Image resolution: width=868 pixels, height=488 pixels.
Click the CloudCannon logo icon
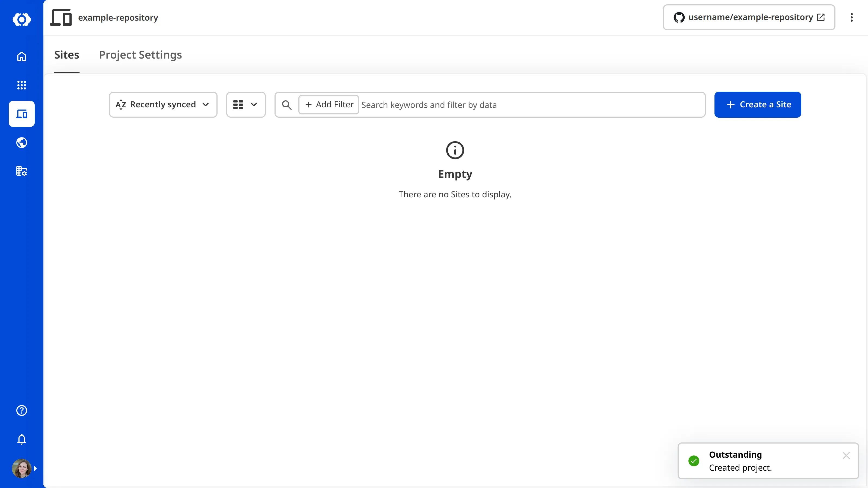click(22, 20)
